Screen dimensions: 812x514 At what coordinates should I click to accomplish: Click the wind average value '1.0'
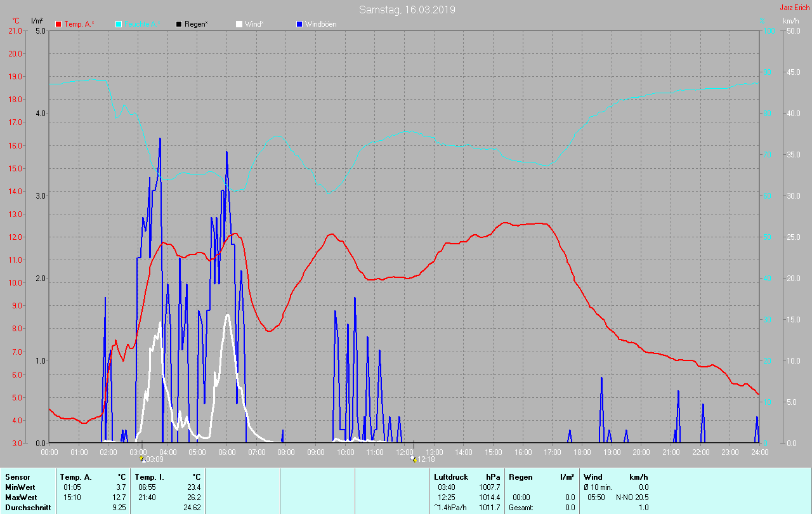[x=643, y=507]
